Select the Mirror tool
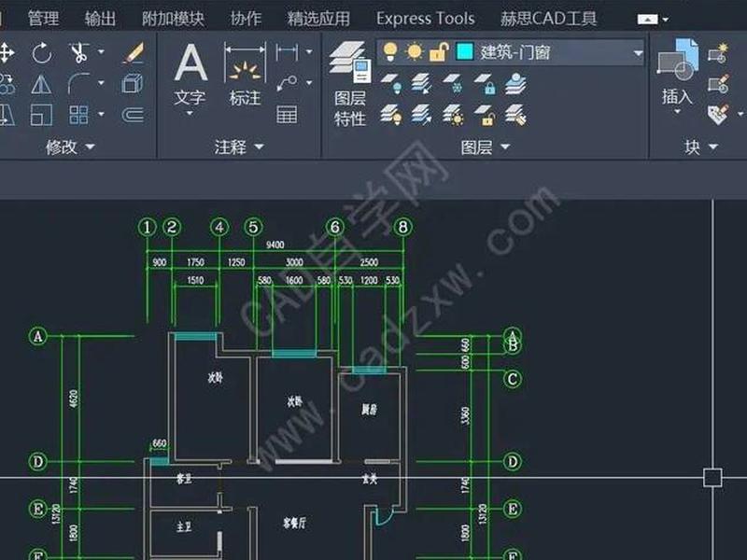The height and width of the screenshot is (560, 747). (x=41, y=84)
